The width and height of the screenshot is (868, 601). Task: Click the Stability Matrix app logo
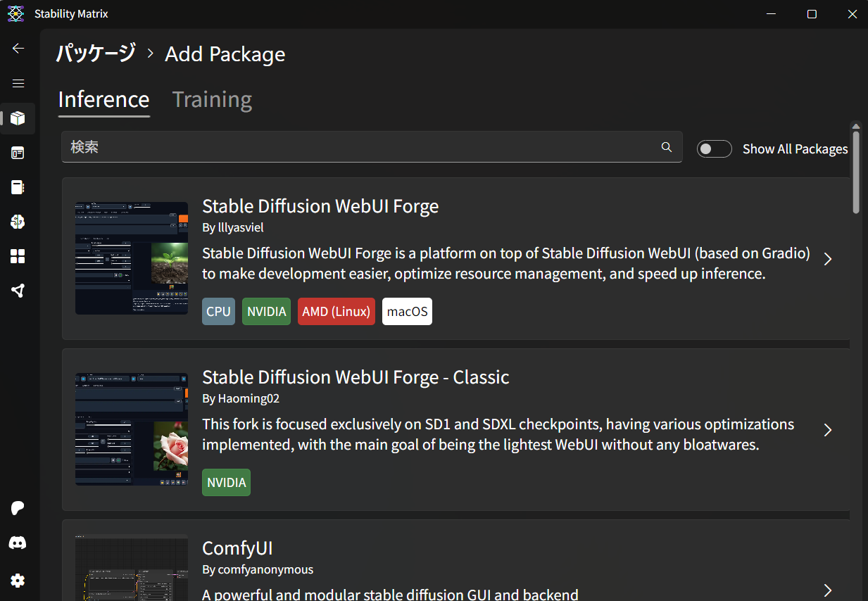[16, 14]
